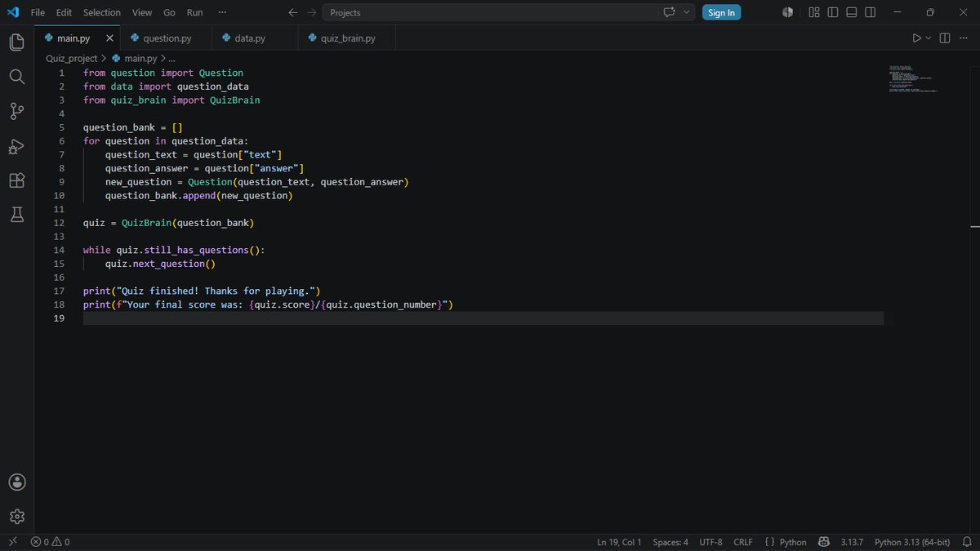
Task: Select the Python 3.13 (64-bit) interpreter
Action: click(x=912, y=542)
